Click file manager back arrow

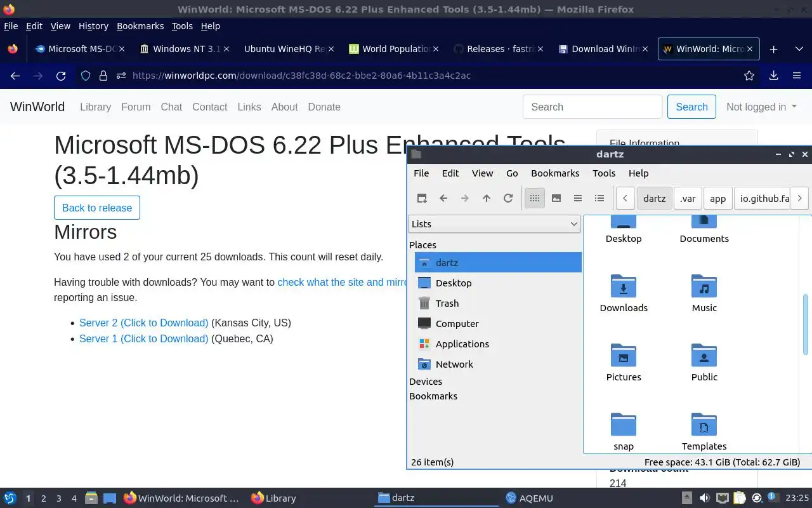tap(443, 198)
